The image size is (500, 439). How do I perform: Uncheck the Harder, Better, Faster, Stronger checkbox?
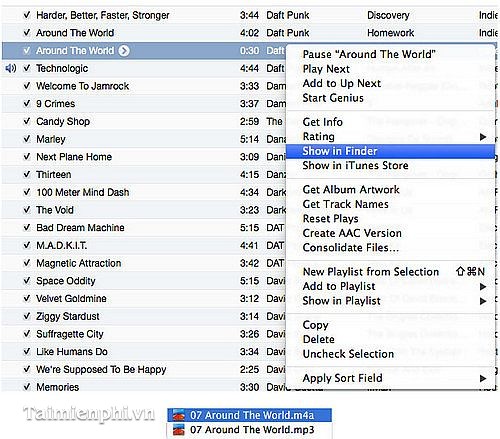27,15
